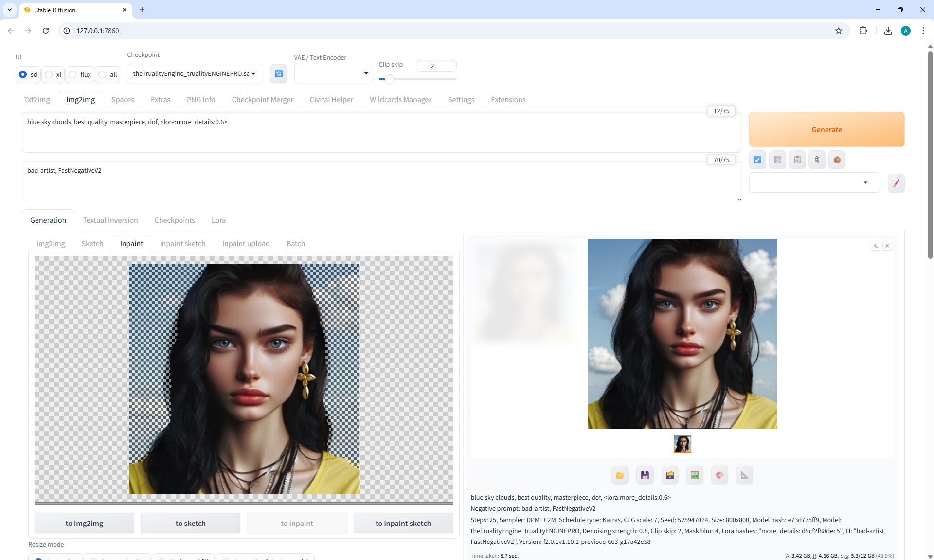Image resolution: width=934 pixels, height=560 pixels.
Task: Click the pink paintbrush edit styles icon
Action: [896, 183]
